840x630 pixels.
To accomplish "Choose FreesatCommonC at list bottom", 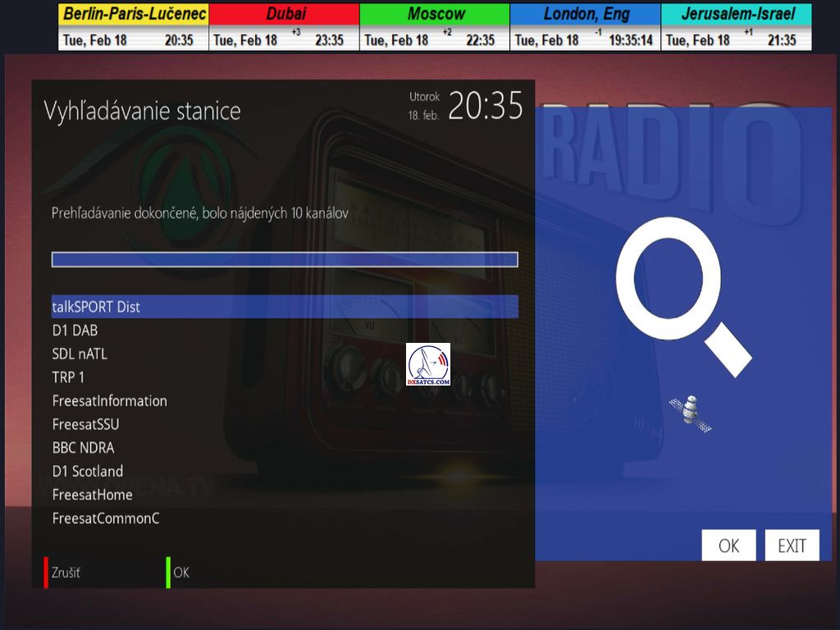I will [105, 518].
